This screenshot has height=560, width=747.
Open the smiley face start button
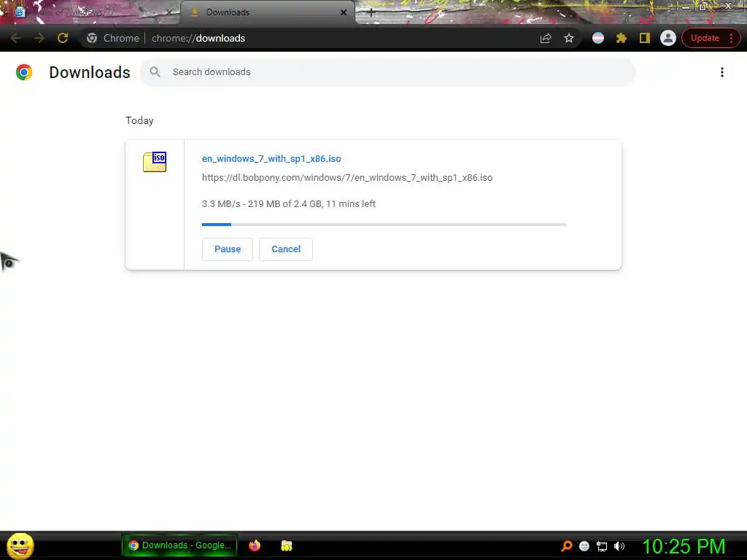20,545
